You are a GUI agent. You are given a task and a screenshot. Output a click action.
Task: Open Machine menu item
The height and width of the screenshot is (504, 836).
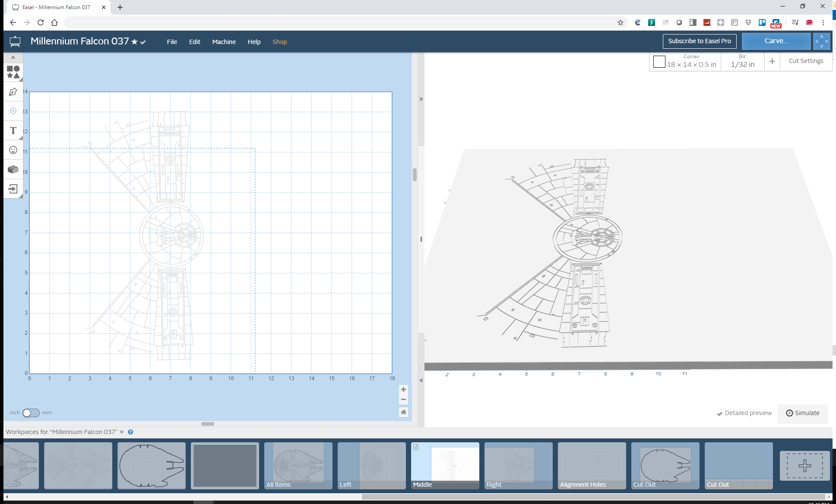tap(223, 41)
